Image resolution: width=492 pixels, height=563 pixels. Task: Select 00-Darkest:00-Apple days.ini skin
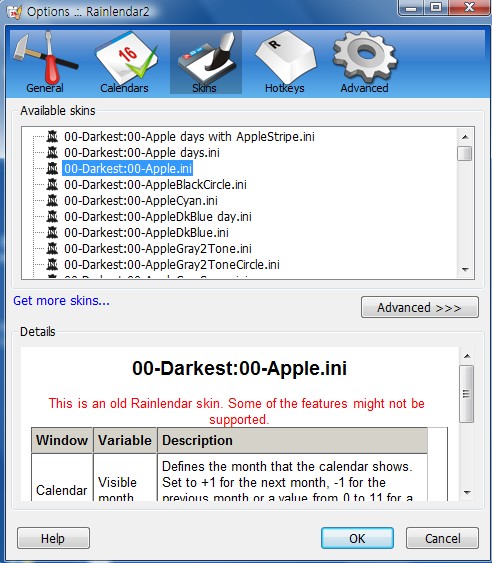click(142, 153)
